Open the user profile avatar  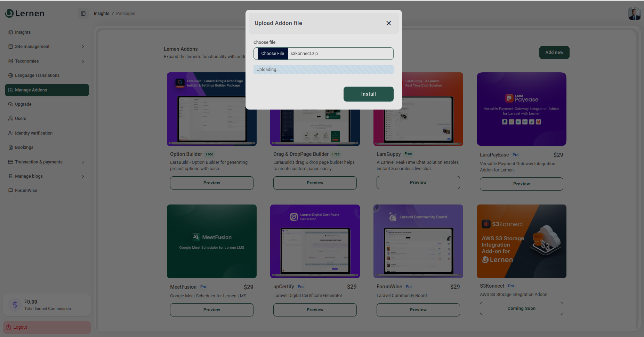click(634, 14)
